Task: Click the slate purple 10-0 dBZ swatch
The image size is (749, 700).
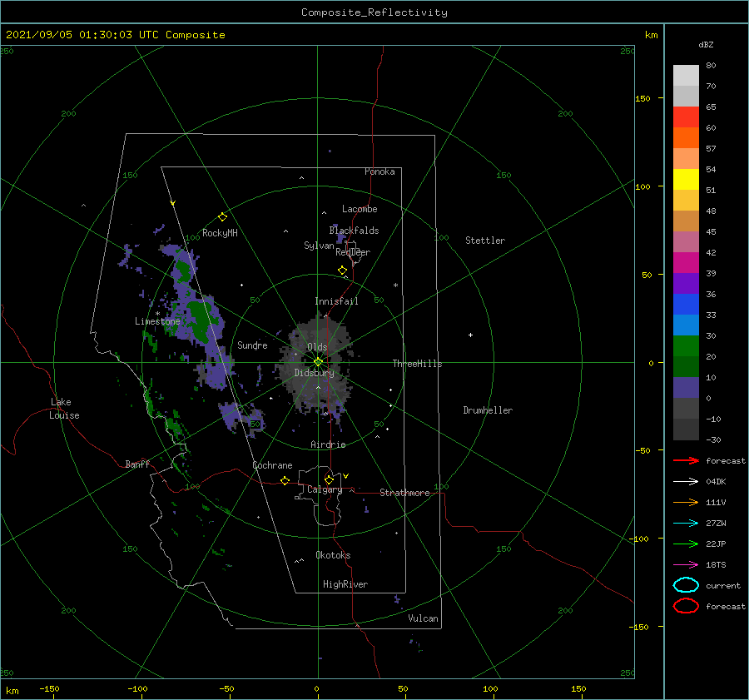Action: (686, 388)
